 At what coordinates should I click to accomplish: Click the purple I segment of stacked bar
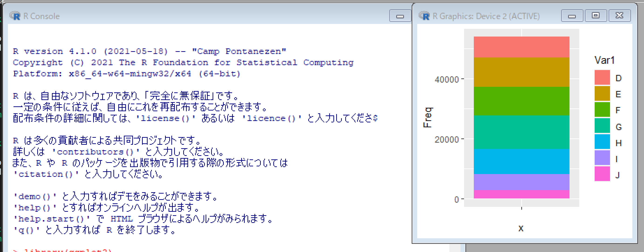coord(522,182)
